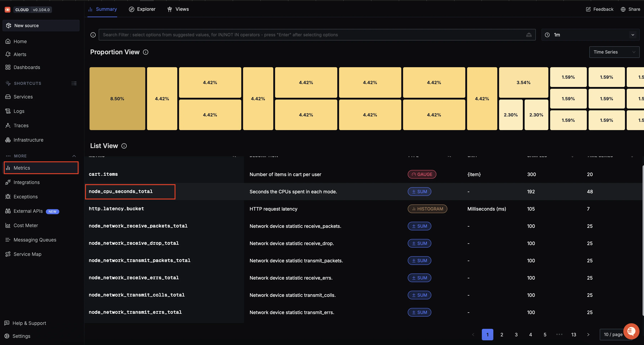
Task: Open Messaging Queues
Action: [35, 240]
